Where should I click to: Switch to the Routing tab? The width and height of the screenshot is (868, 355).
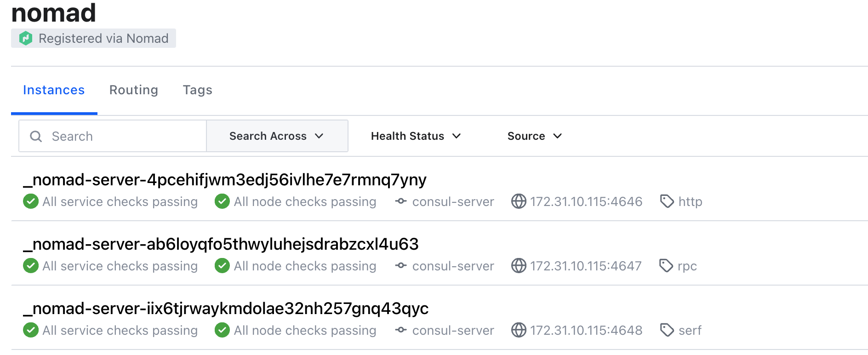133,90
